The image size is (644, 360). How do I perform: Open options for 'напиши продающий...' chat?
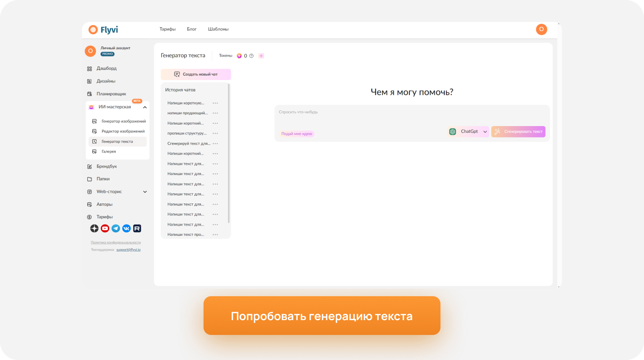click(x=215, y=113)
